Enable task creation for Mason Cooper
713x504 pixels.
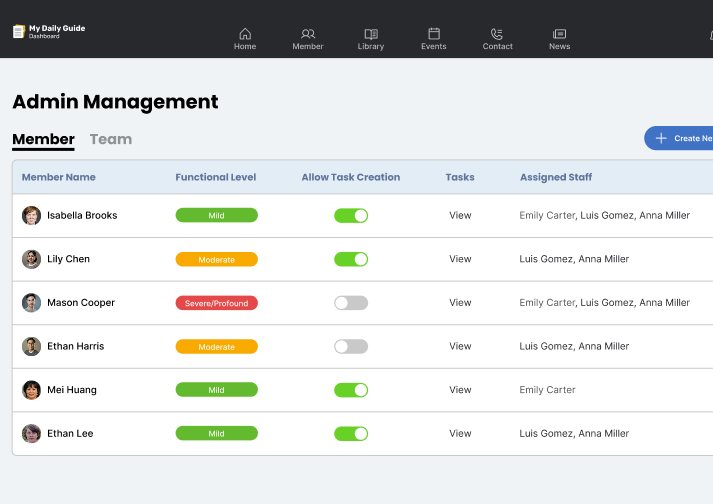click(x=351, y=303)
